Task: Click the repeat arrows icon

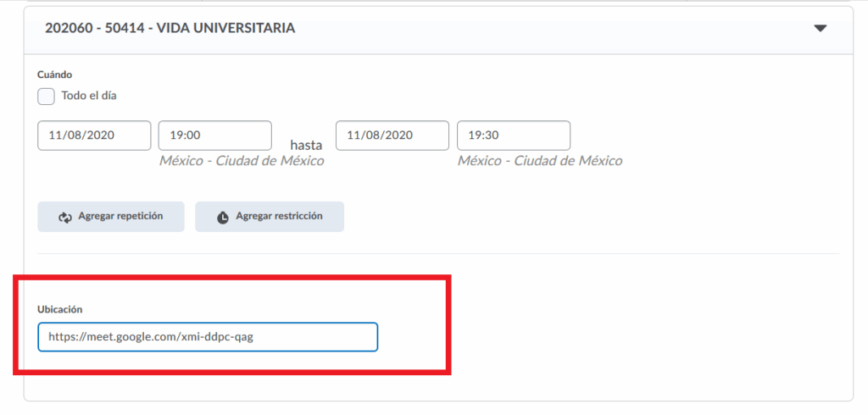Action: [x=65, y=218]
